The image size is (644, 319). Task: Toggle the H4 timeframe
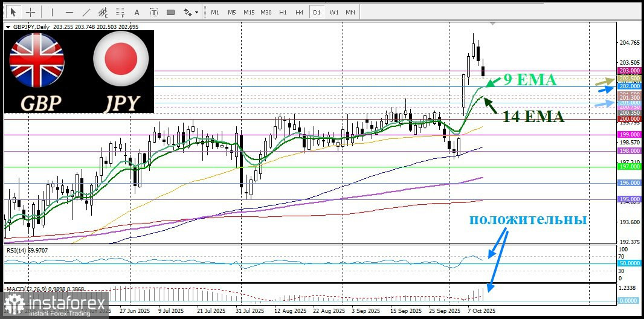coord(300,12)
